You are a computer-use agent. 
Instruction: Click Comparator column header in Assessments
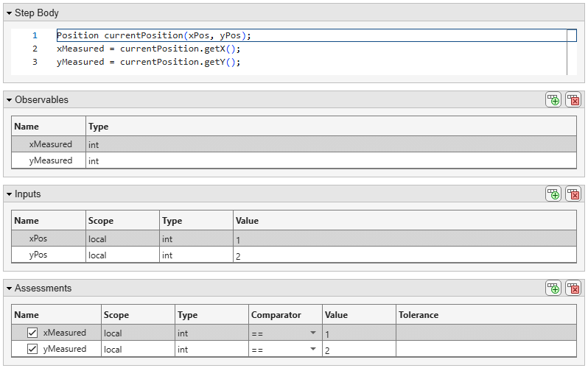(x=285, y=315)
